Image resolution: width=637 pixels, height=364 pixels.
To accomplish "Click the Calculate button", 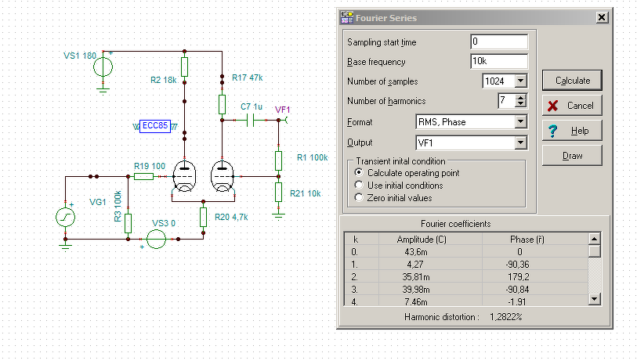I will pos(572,81).
